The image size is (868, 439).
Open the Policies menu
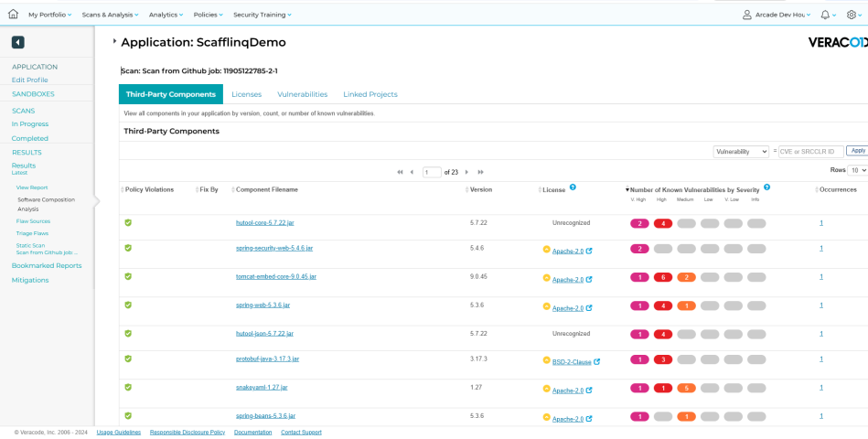coord(209,15)
